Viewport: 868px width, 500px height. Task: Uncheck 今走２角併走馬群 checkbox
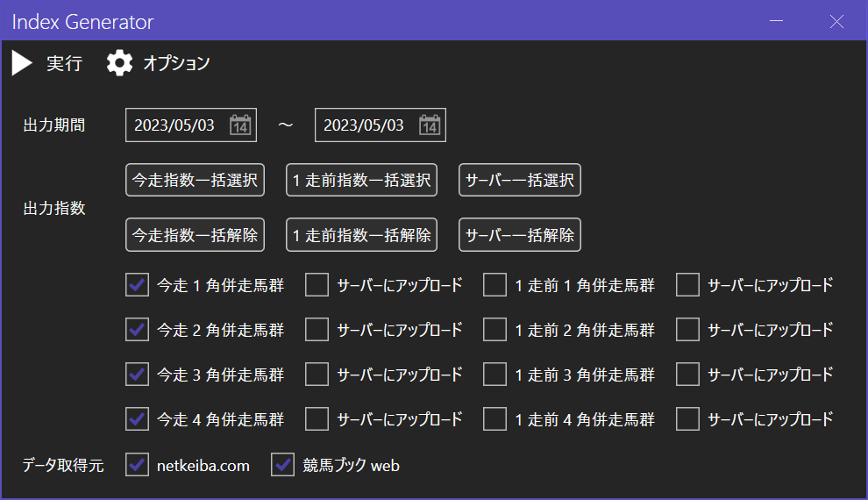click(138, 330)
